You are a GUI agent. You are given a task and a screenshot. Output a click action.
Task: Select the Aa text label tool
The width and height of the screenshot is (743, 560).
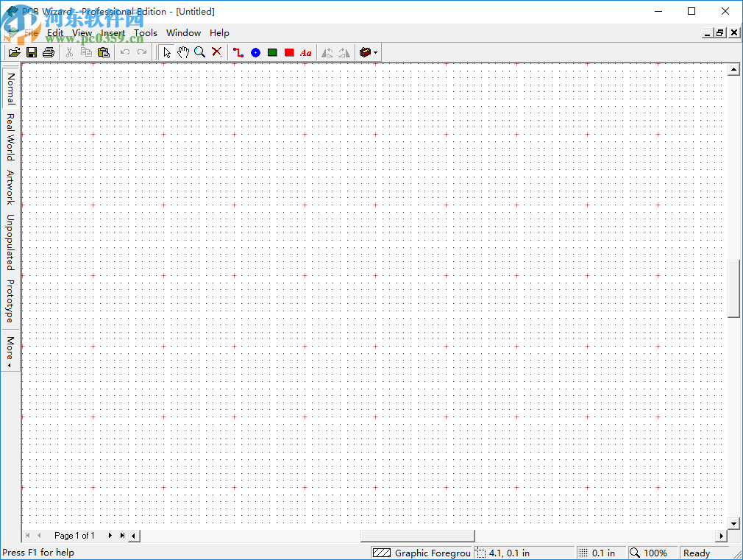click(306, 52)
